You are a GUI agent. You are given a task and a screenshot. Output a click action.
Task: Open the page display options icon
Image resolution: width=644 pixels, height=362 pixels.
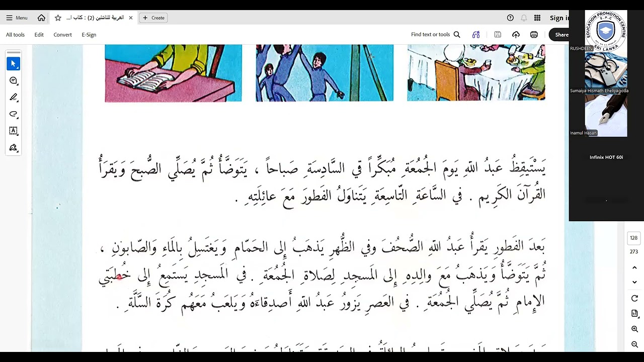click(x=634, y=314)
